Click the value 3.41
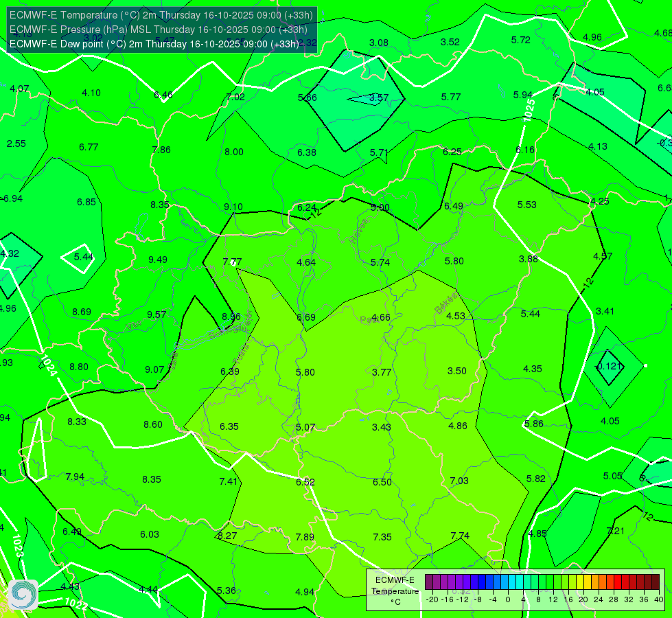Viewport: 672px width, 618px height. coord(605,311)
